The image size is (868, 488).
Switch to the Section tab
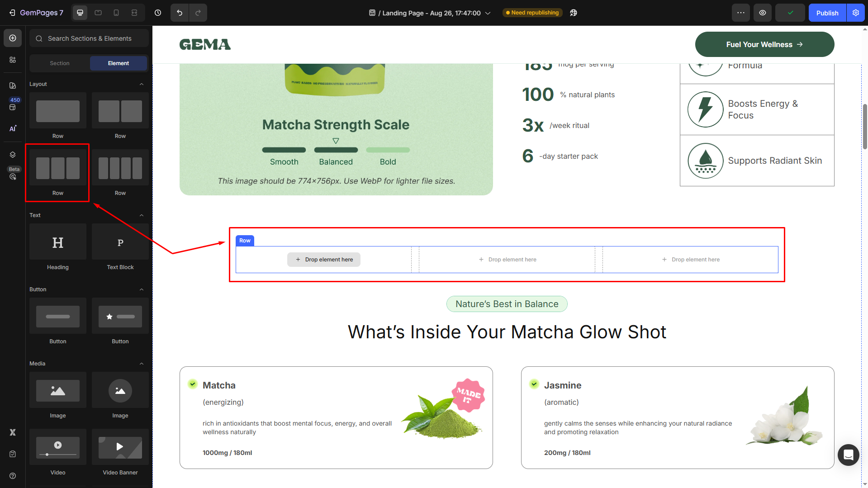[60, 63]
